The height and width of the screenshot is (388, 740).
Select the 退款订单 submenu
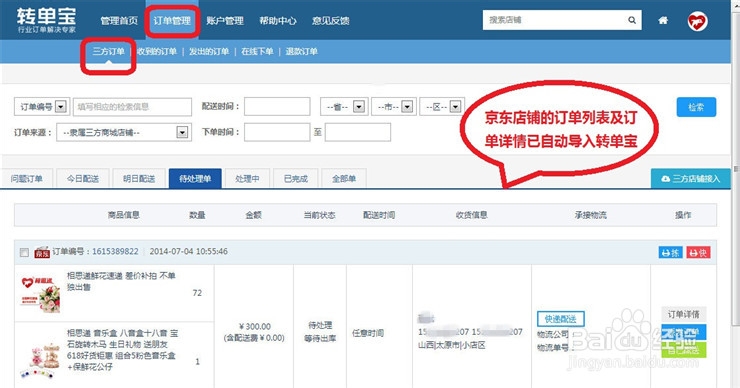pos(301,51)
